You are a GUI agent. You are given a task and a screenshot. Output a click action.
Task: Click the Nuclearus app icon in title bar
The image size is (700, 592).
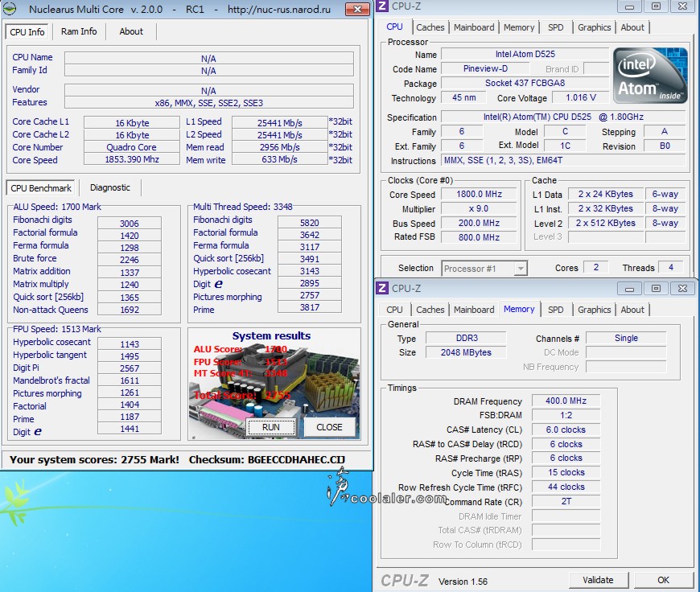10,9
